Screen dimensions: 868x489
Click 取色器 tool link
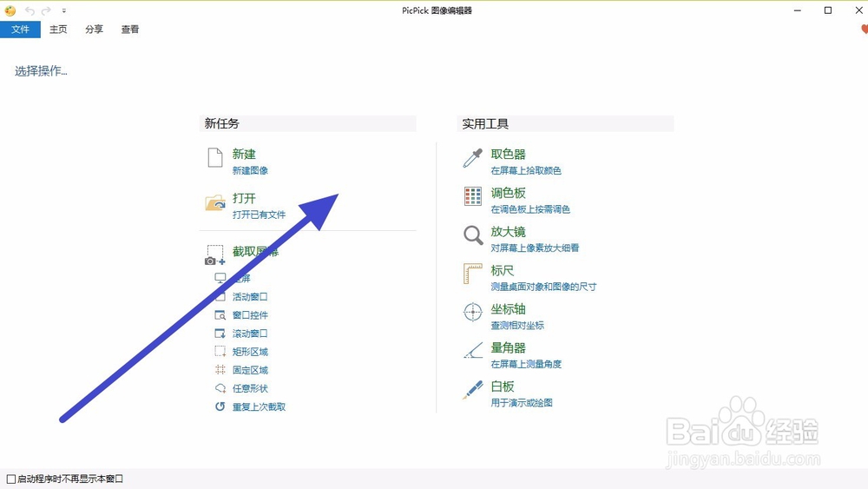[508, 154]
